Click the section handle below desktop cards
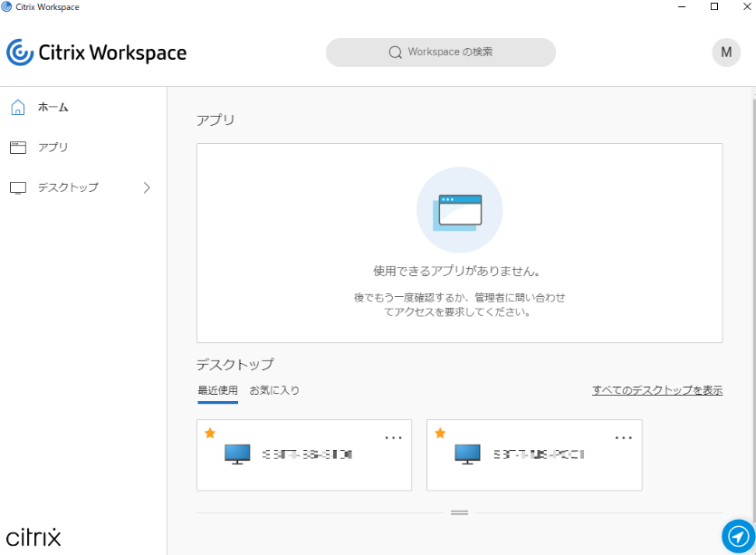The image size is (756, 555). tap(459, 512)
